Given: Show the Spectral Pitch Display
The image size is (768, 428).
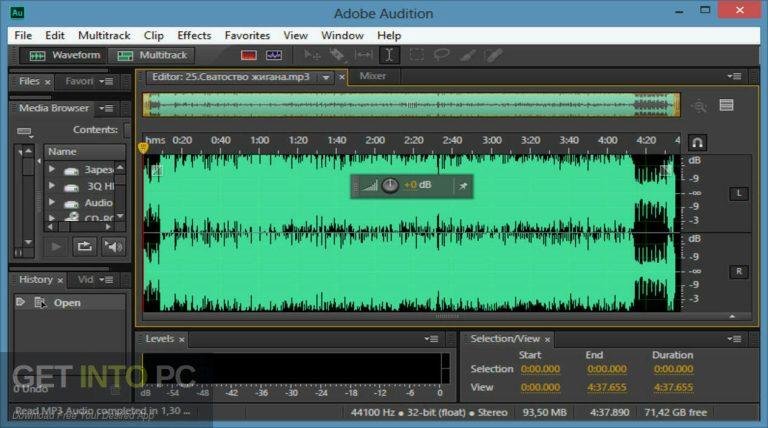Looking at the screenshot, I should click(274, 55).
